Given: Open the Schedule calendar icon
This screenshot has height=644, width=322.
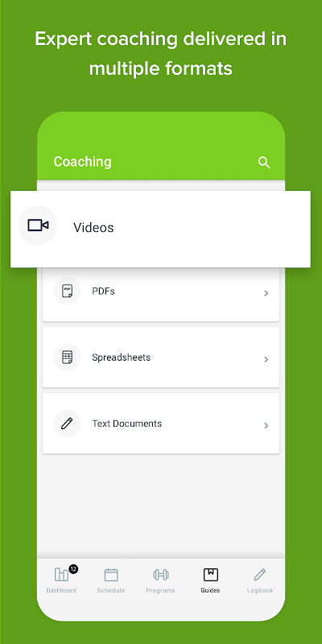Looking at the screenshot, I should tap(111, 574).
